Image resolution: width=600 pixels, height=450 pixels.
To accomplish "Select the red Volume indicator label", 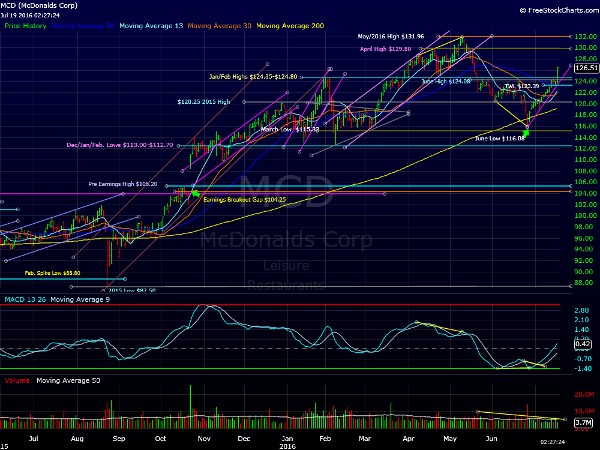I will click(x=17, y=380).
